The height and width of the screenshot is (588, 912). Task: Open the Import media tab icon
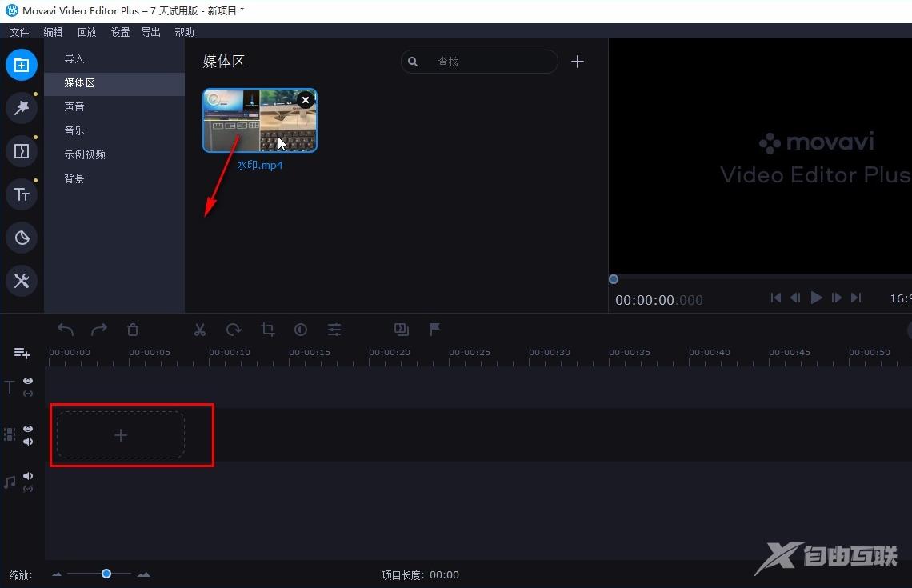point(22,65)
